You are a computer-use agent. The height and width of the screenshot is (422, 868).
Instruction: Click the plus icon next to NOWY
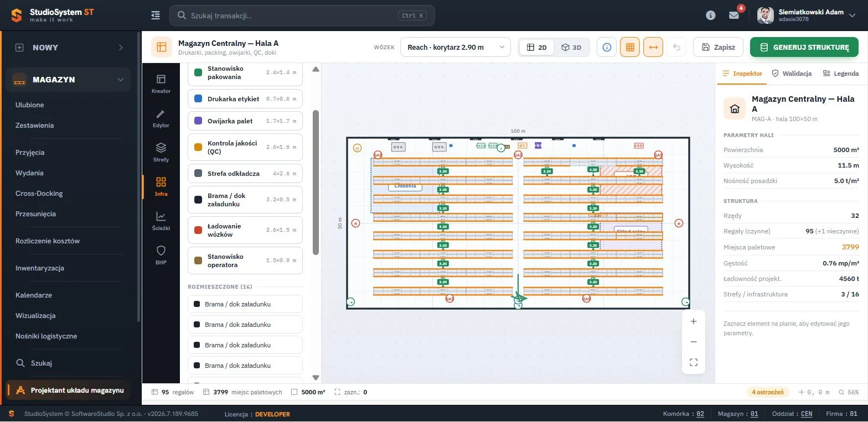pyautogui.click(x=19, y=48)
